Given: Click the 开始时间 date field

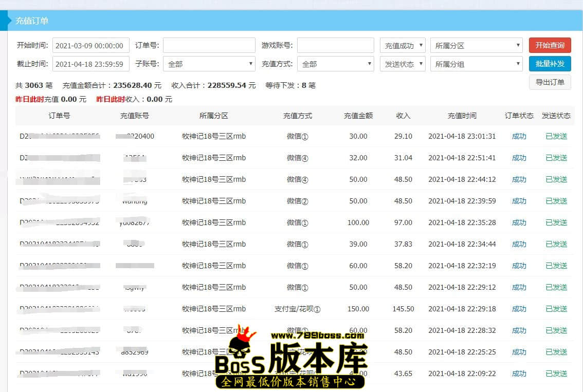Looking at the screenshot, I should 91,45.
